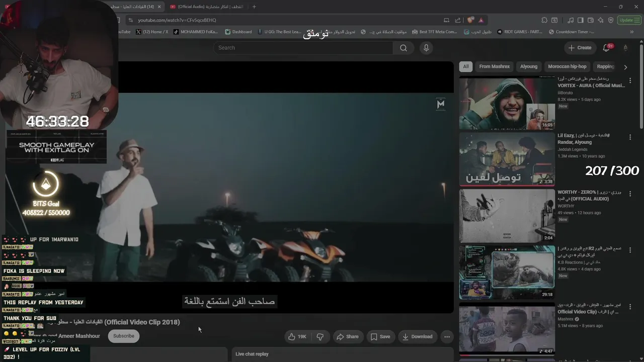Click the Share button under the video

point(348,336)
